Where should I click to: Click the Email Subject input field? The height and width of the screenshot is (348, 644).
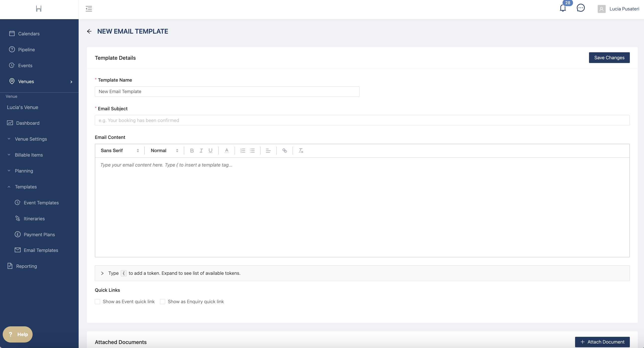pos(362,120)
